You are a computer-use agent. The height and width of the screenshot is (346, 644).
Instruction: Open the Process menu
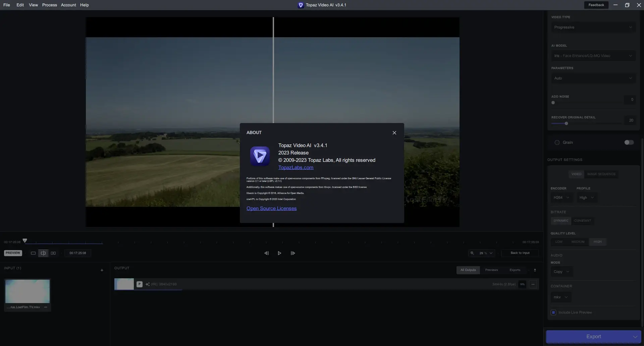pos(50,5)
